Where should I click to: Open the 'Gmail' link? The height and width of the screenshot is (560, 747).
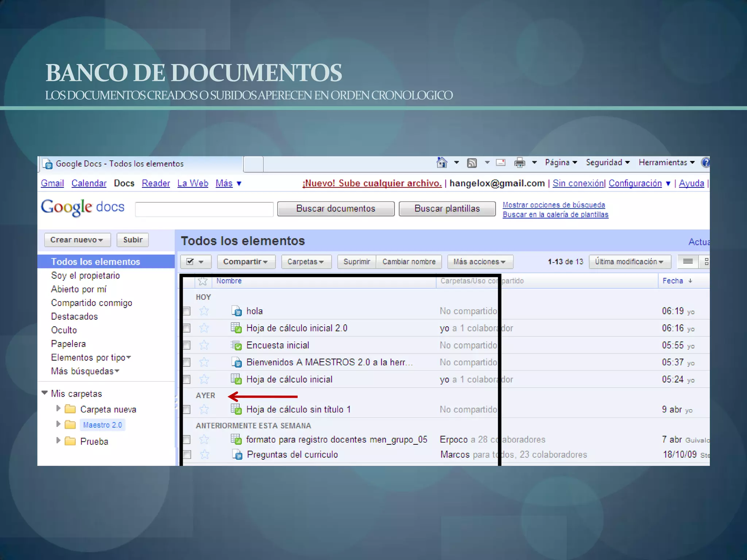[52, 183]
